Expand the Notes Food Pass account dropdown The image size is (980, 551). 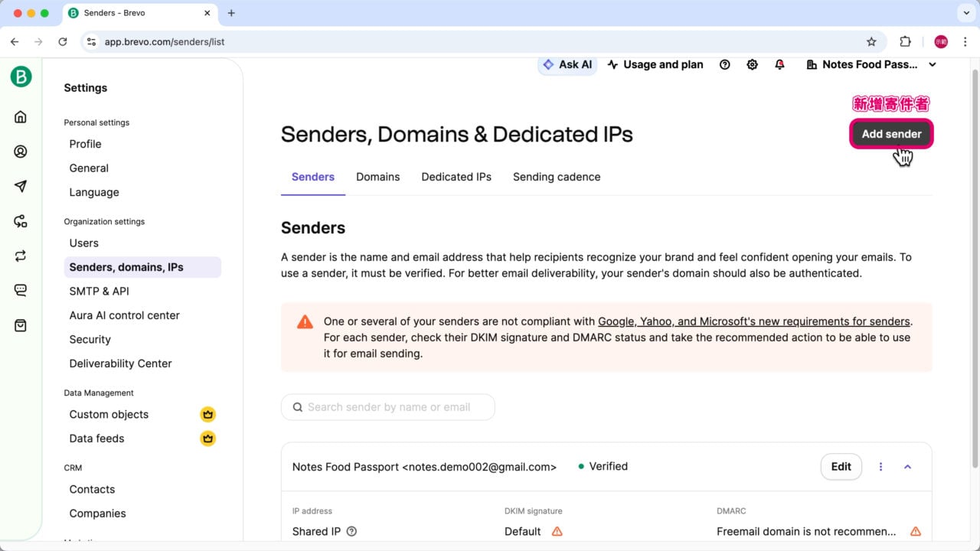tap(932, 65)
